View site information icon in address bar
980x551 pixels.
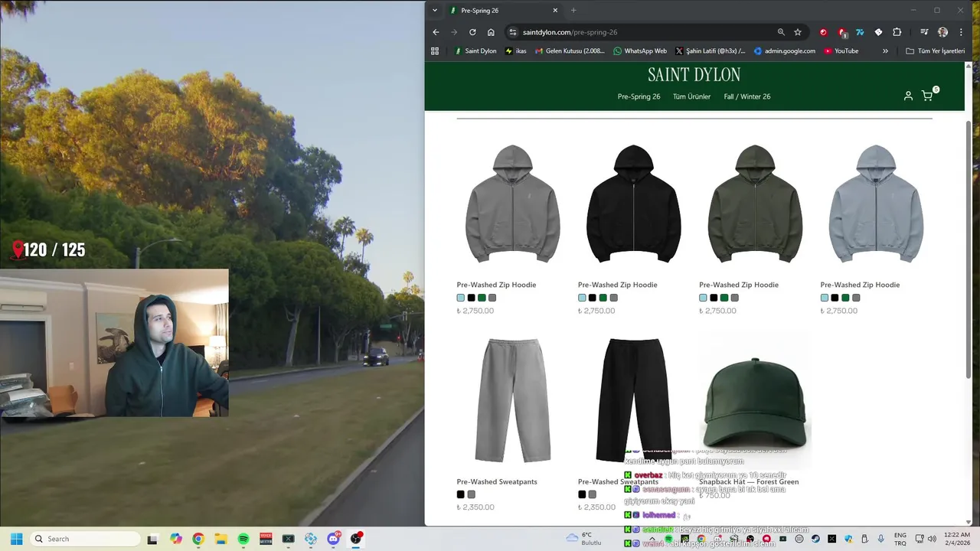(512, 32)
